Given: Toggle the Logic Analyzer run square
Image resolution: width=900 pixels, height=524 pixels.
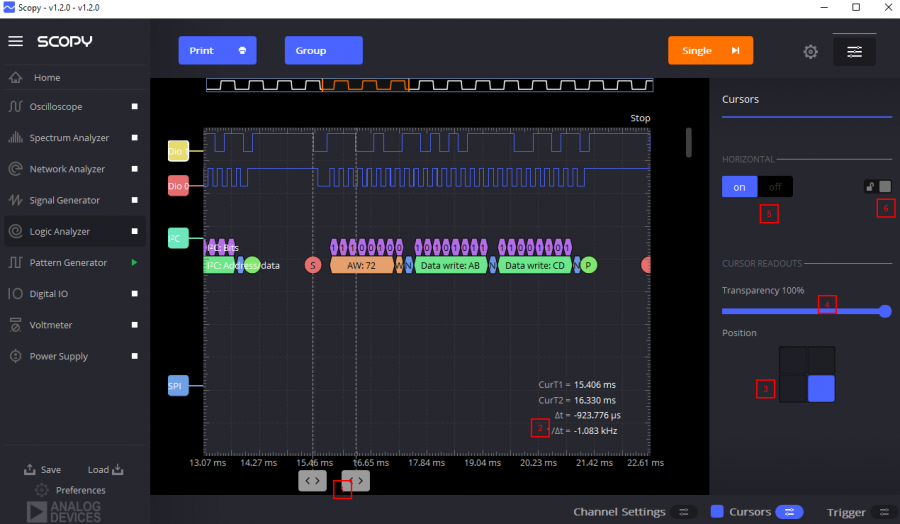Looking at the screenshot, I should click(134, 231).
